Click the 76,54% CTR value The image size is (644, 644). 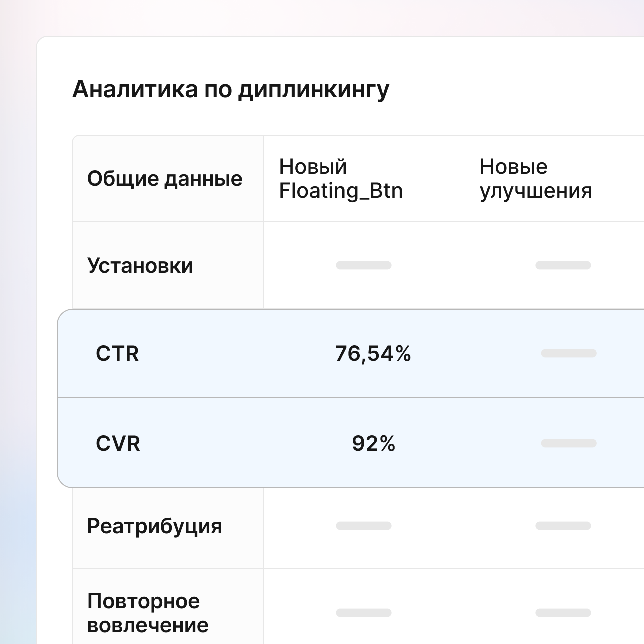373,353
